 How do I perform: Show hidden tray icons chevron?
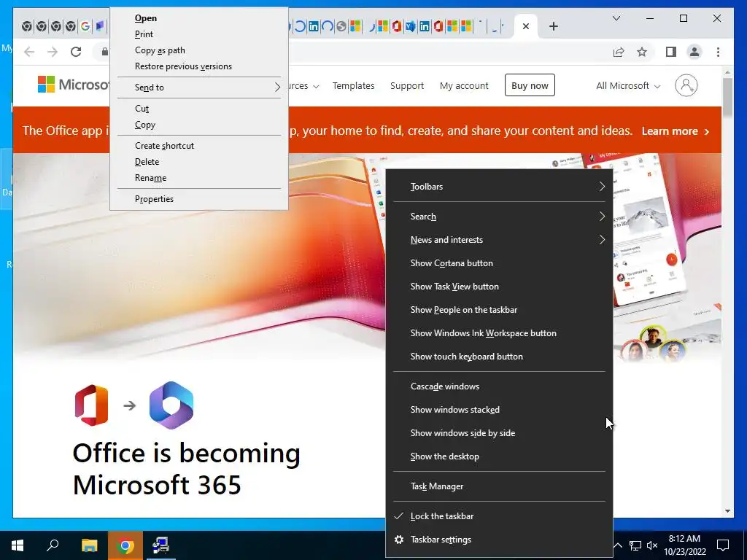[617, 545]
